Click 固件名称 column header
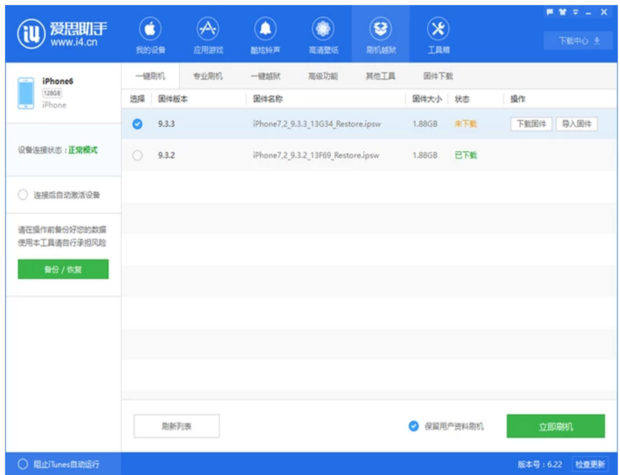Screen dimensions: 620x475 click(x=268, y=99)
